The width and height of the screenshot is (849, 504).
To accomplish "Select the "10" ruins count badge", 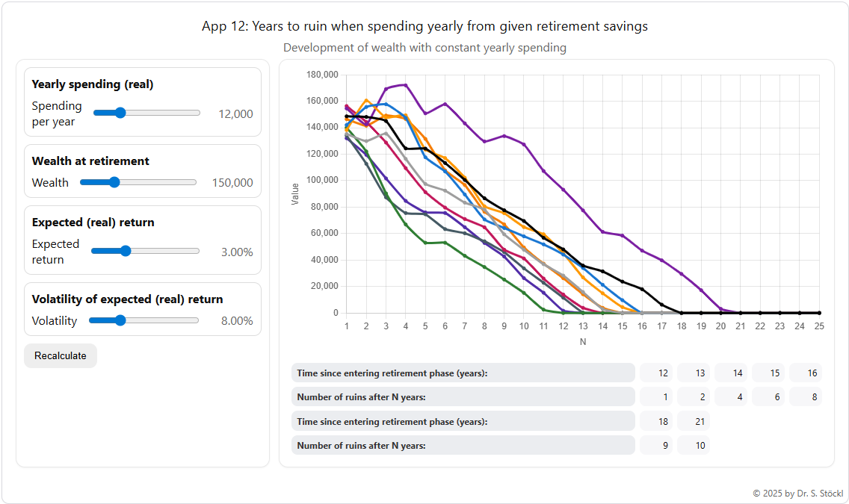I will click(x=693, y=445).
